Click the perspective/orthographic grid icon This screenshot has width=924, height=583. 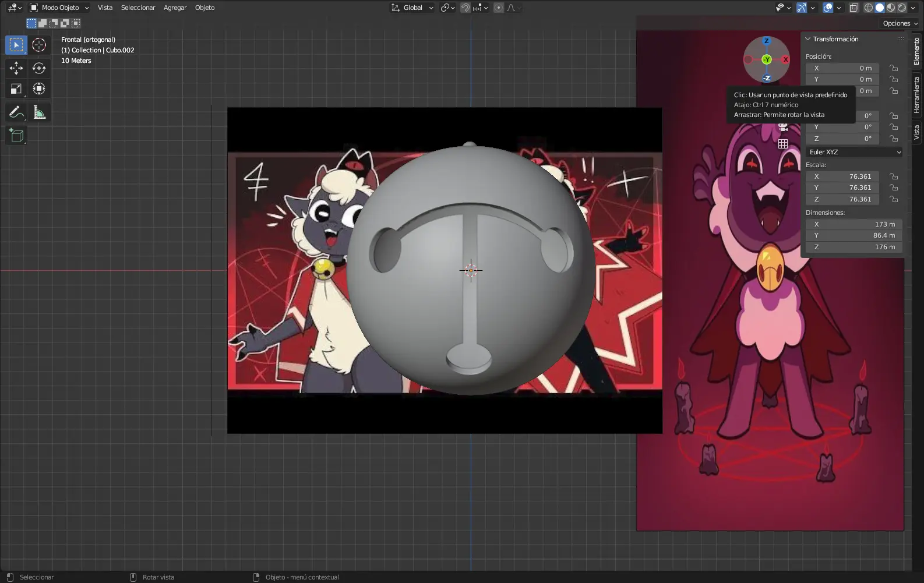(783, 143)
